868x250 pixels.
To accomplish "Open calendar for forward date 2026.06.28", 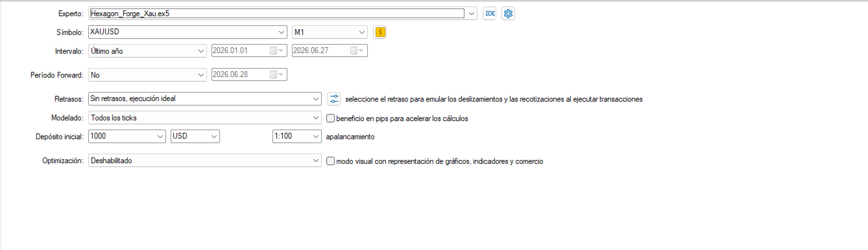I will 276,75.
